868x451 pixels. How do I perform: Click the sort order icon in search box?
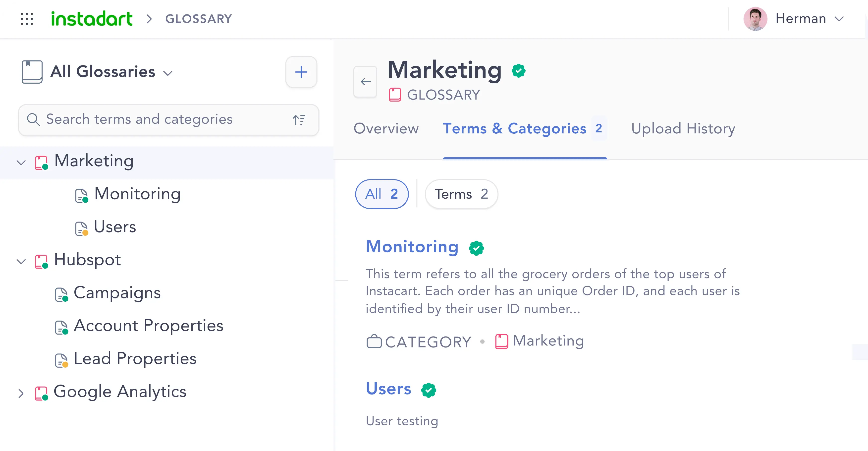click(x=299, y=120)
